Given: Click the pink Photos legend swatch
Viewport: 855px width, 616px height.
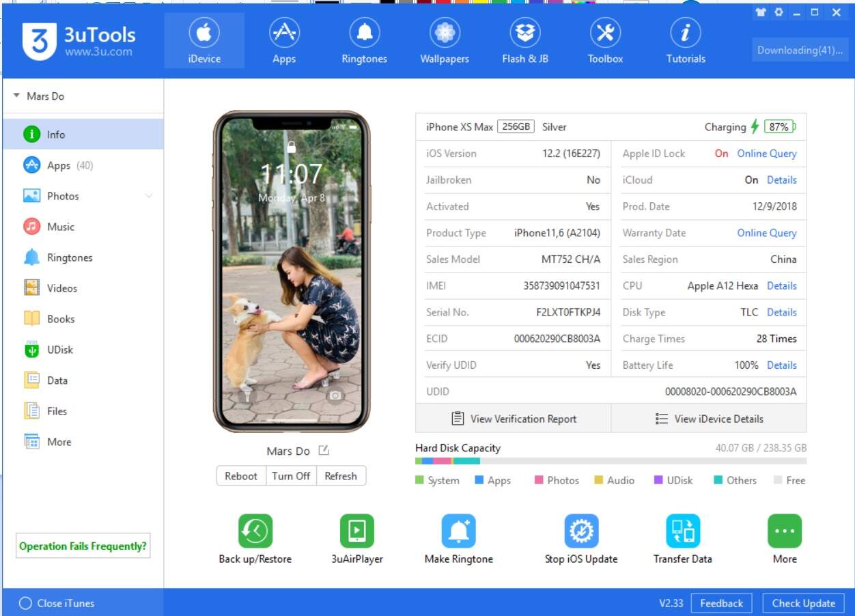Looking at the screenshot, I should pyautogui.click(x=539, y=480).
